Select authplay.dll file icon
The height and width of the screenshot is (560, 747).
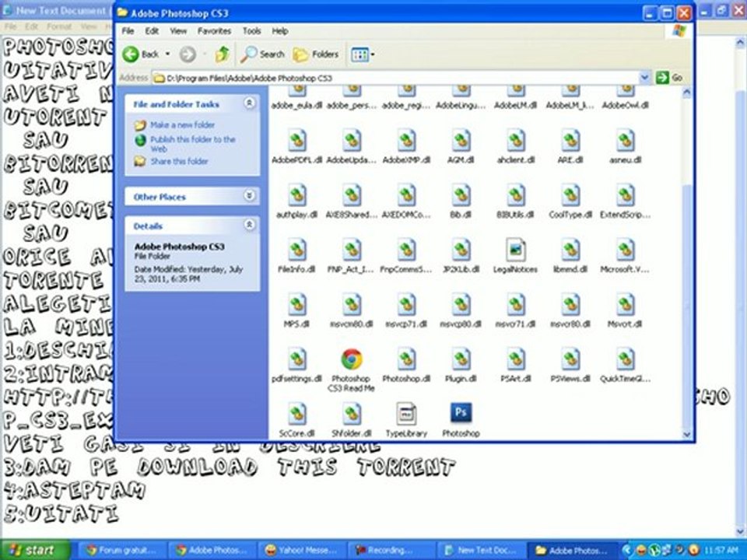click(296, 195)
